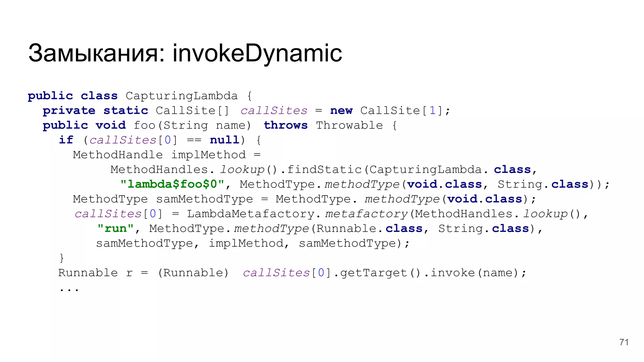Click italic 'metafactory' method name
The height and width of the screenshot is (362, 644).
coord(366,214)
